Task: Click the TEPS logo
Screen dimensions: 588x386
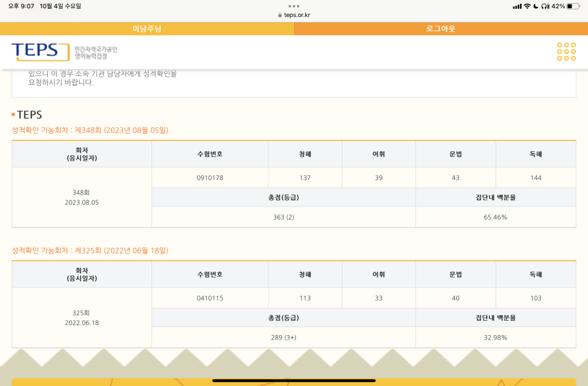Action: click(40, 51)
